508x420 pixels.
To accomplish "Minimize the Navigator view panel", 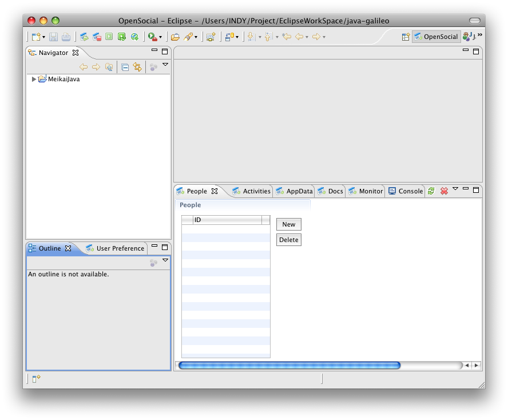I will click(154, 50).
